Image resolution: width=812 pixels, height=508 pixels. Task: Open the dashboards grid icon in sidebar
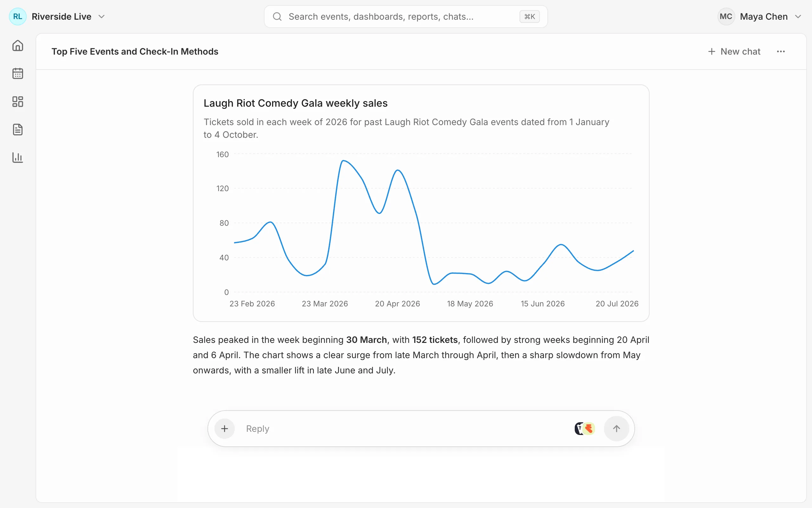[x=17, y=102]
